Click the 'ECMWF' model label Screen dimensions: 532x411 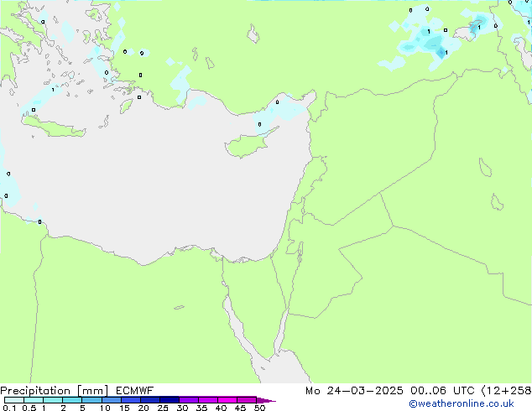point(135,391)
